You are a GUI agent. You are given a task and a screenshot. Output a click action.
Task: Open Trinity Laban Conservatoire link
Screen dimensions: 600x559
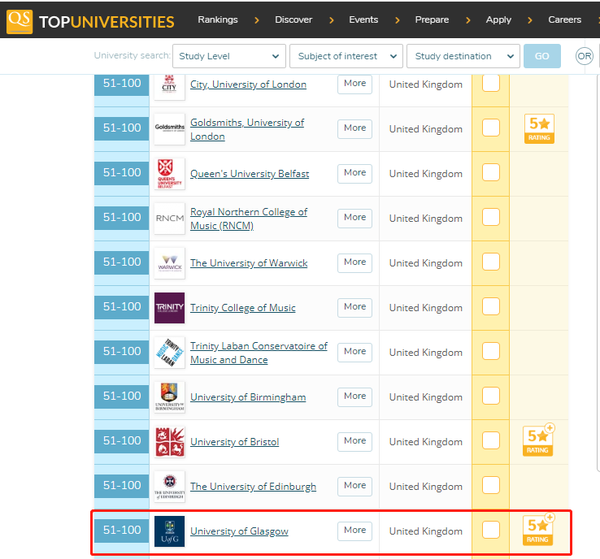point(259,353)
